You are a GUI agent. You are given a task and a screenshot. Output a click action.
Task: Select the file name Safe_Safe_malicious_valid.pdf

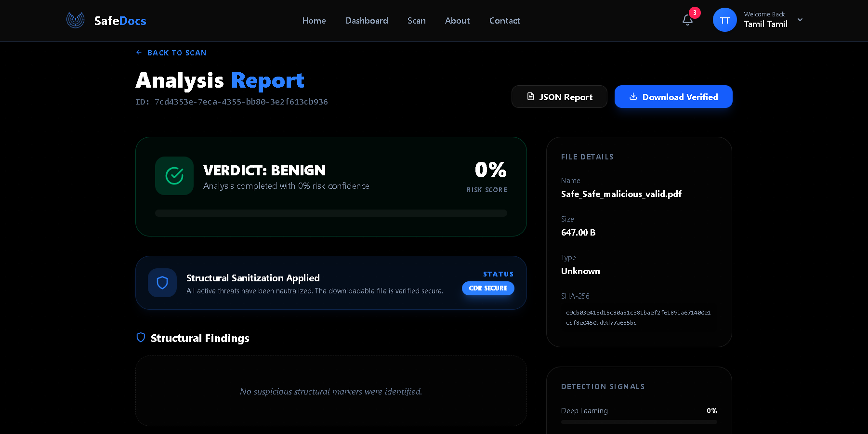tap(621, 194)
